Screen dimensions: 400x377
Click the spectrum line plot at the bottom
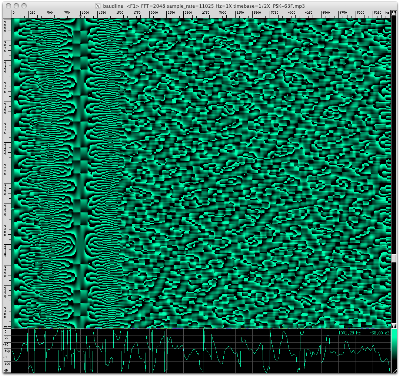pyautogui.click(x=201, y=351)
